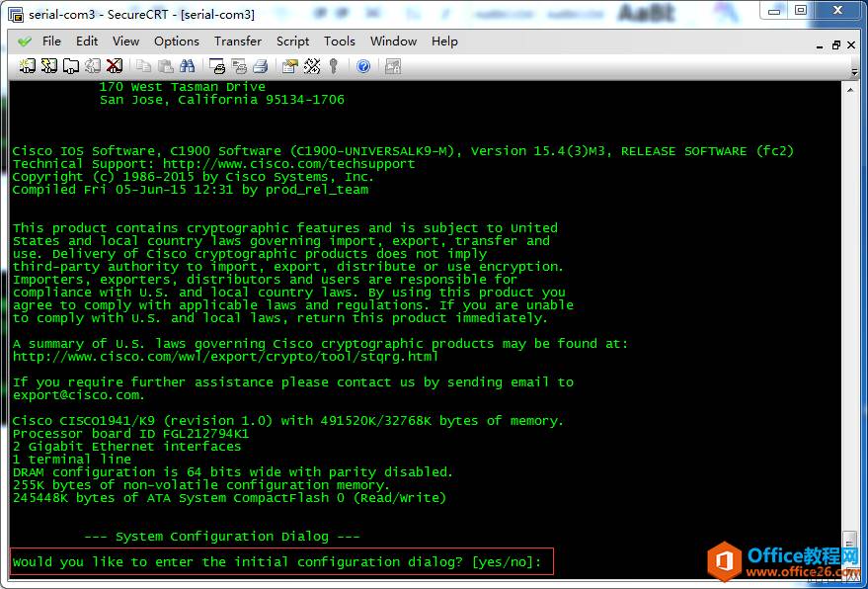Click the stqrg.html export URL text
Viewport: 868px width, 589px height.
pyautogui.click(x=226, y=357)
